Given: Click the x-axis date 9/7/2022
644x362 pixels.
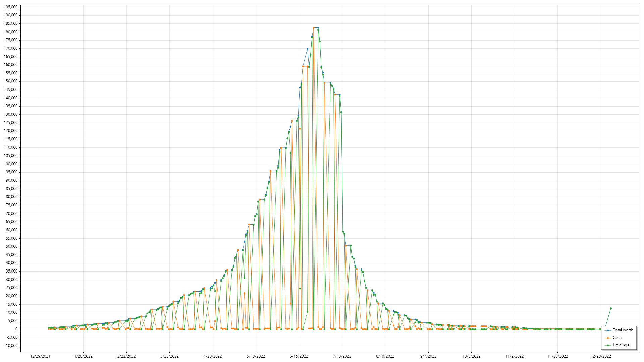Looking at the screenshot, I should pyautogui.click(x=428, y=356).
